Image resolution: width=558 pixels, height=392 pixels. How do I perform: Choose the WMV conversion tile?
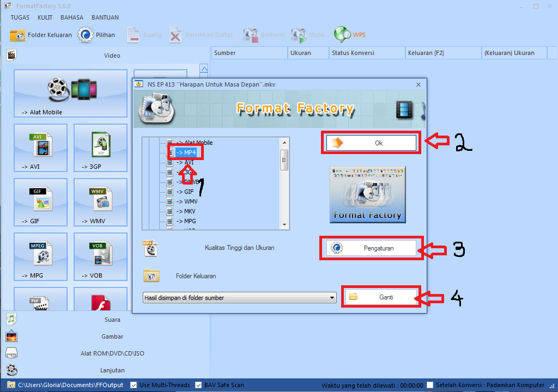[x=100, y=202]
